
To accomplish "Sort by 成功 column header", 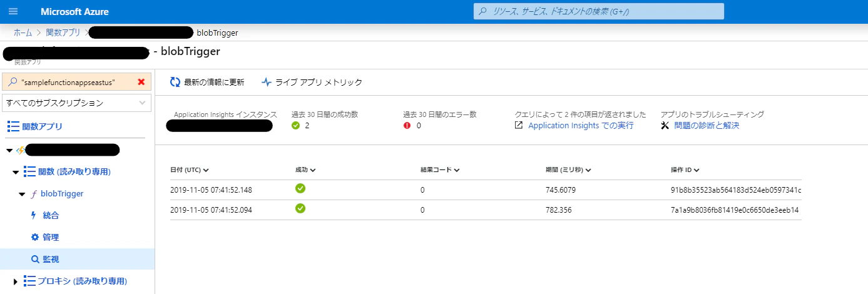I will point(305,170).
